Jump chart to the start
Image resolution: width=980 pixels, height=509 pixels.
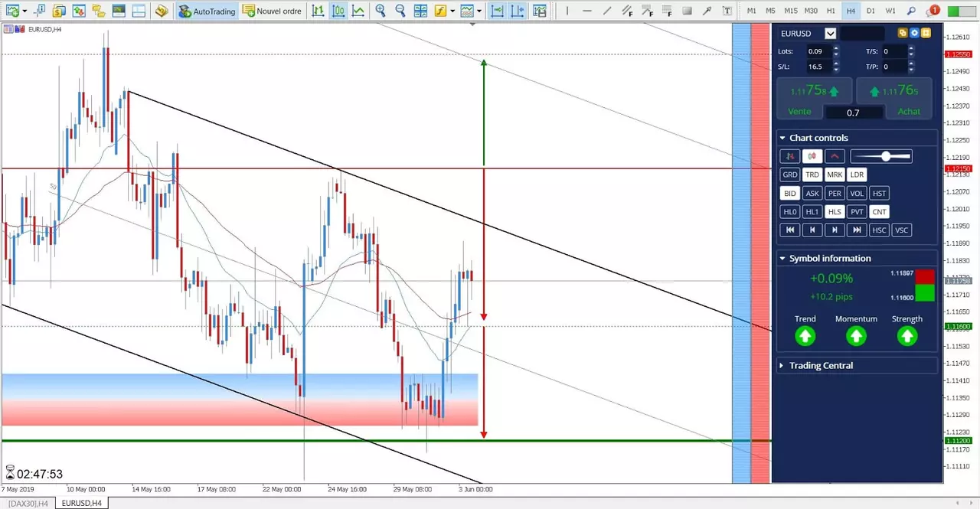(789, 230)
